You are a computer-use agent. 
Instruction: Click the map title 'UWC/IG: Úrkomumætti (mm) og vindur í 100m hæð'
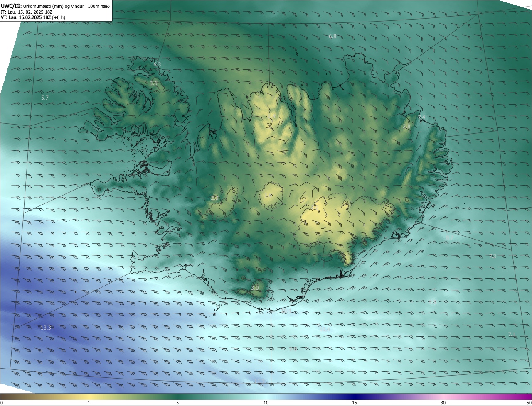(x=55, y=6)
